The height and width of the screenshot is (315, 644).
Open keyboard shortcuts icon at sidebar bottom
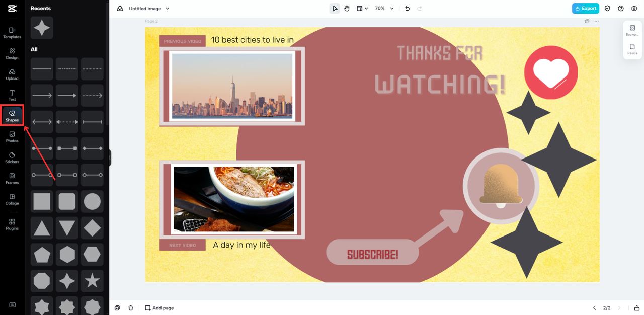(x=12, y=305)
